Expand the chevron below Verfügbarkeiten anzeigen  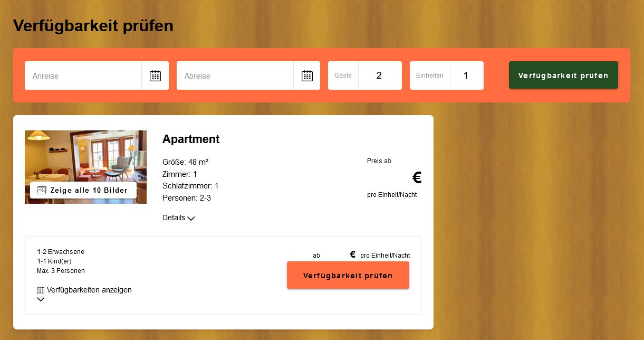41,299
